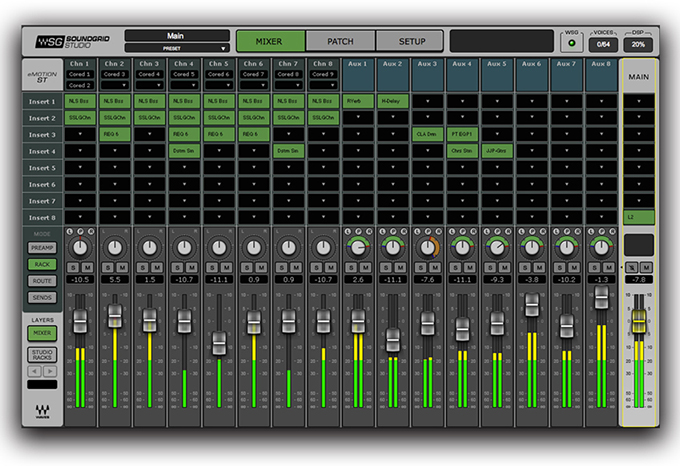Click Aux 3 pan knob
The height and width of the screenshot is (466, 680).
pyautogui.click(x=428, y=248)
